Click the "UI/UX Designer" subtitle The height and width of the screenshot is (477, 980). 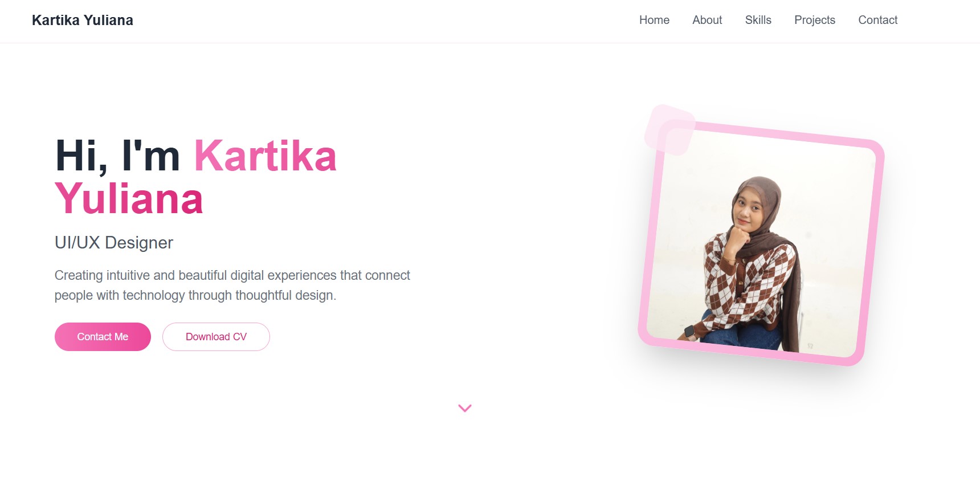tap(114, 243)
